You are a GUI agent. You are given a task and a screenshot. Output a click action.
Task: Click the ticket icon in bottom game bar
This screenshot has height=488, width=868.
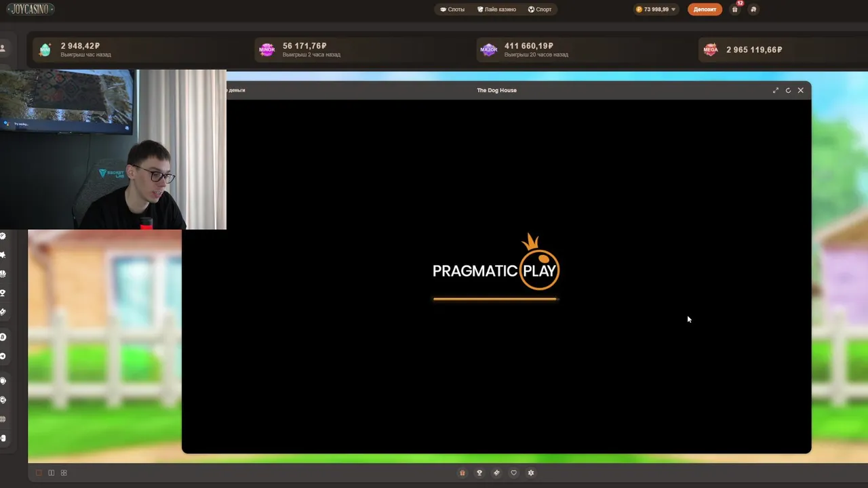point(496,472)
